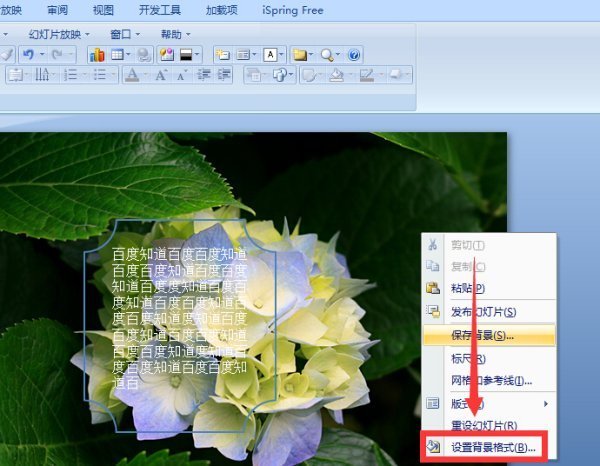The height and width of the screenshot is (466, 600).
Task: Choose 网格和参考线(I)... in context menu
Action: click(x=489, y=381)
